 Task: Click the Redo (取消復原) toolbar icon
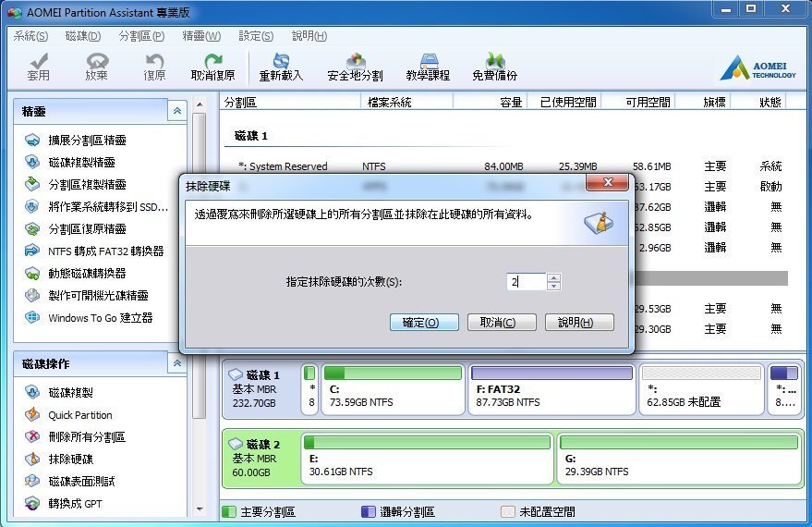click(x=212, y=67)
